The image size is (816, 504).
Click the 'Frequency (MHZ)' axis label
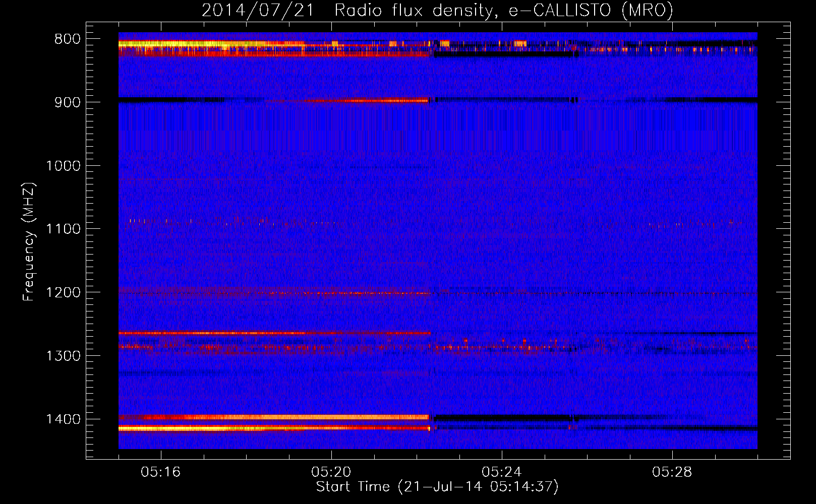point(29,242)
